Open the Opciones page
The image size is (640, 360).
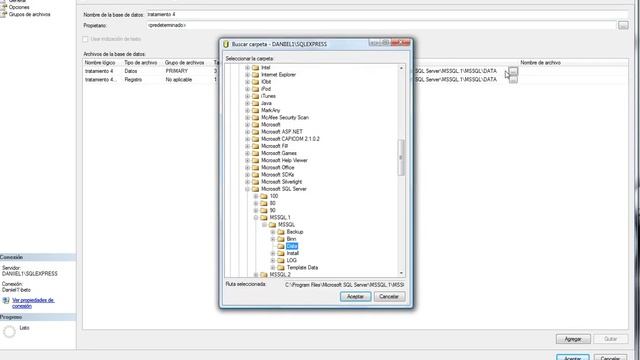pyautogui.click(x=19, y=7)
